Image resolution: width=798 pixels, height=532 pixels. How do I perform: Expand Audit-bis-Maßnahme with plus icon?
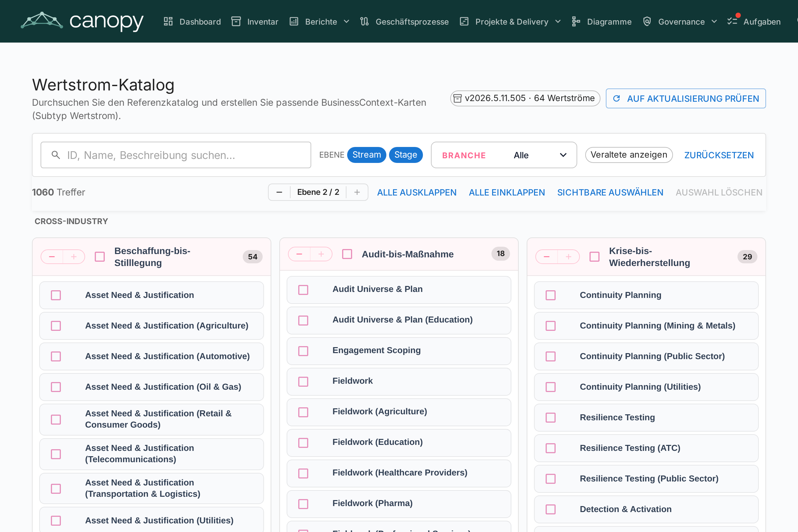[x=321, y=254]
